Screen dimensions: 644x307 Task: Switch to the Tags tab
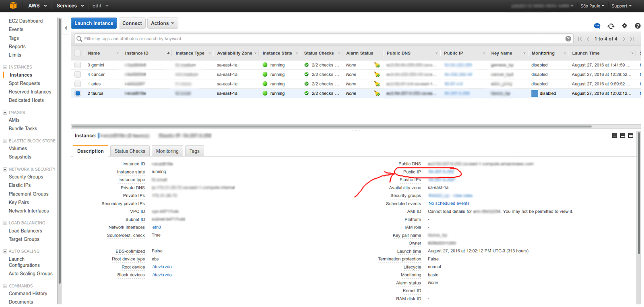194,151
